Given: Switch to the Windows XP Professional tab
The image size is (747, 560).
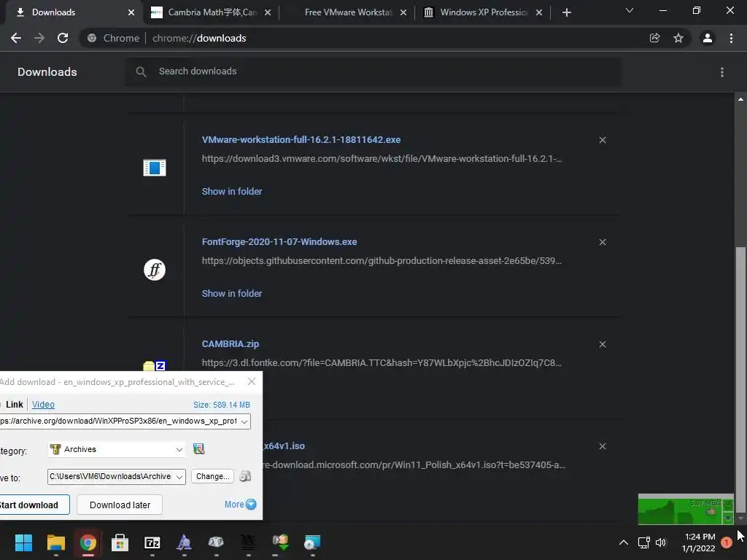Looking at the screenshot, I should point(484,12).
